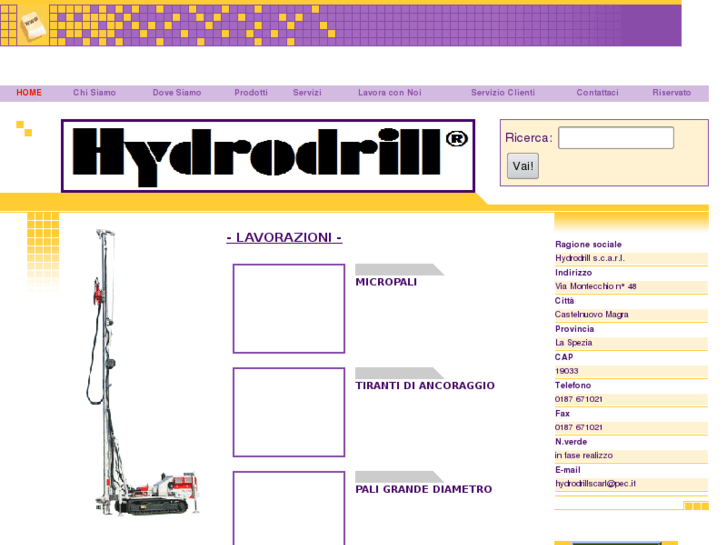
Task: Select the address 'Via Montecchio n° 48'
Action: click(x=596, y=287)
